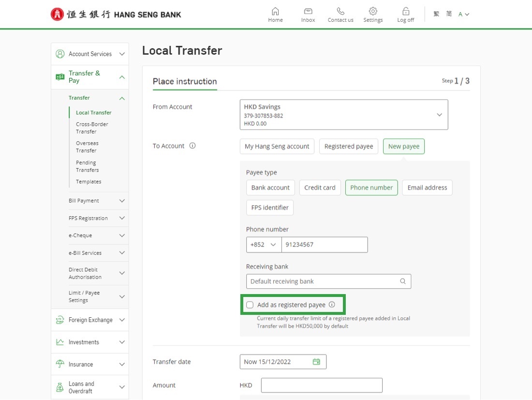Open the +852 country code dropdown
532x400 pixels.
click(264, 245)
